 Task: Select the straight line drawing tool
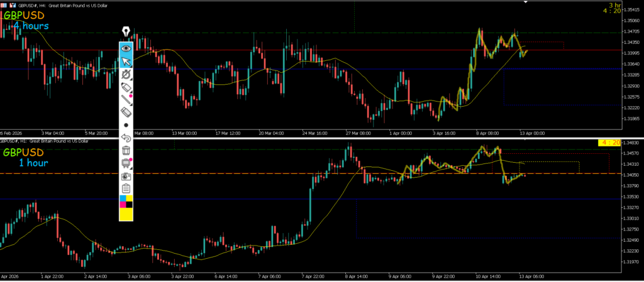tap(126, 100)
